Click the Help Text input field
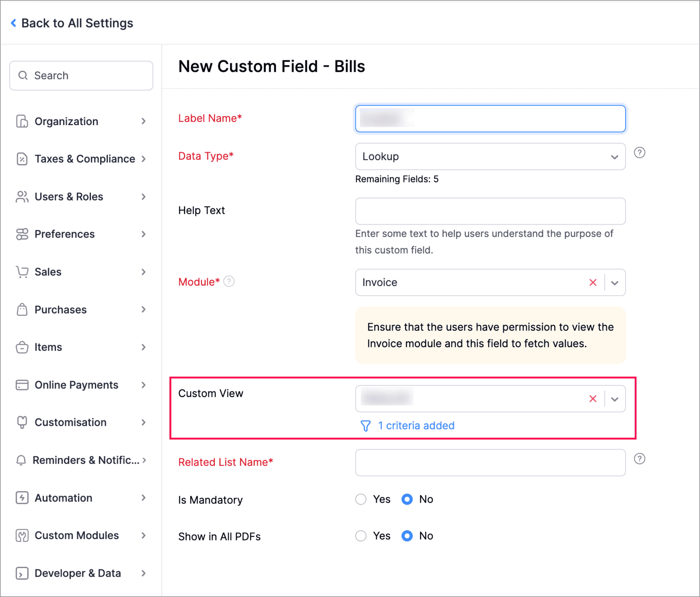This screenshot has width=700, height=597. [490, 211]
